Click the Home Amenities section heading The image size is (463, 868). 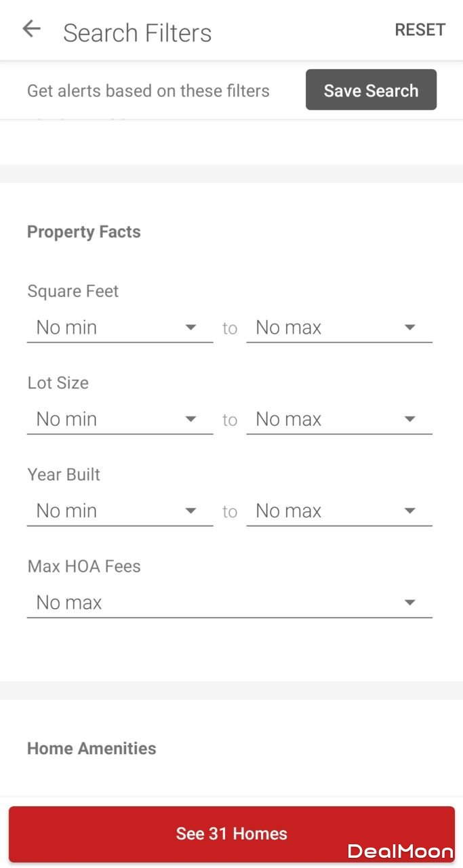tap(92, 748)
